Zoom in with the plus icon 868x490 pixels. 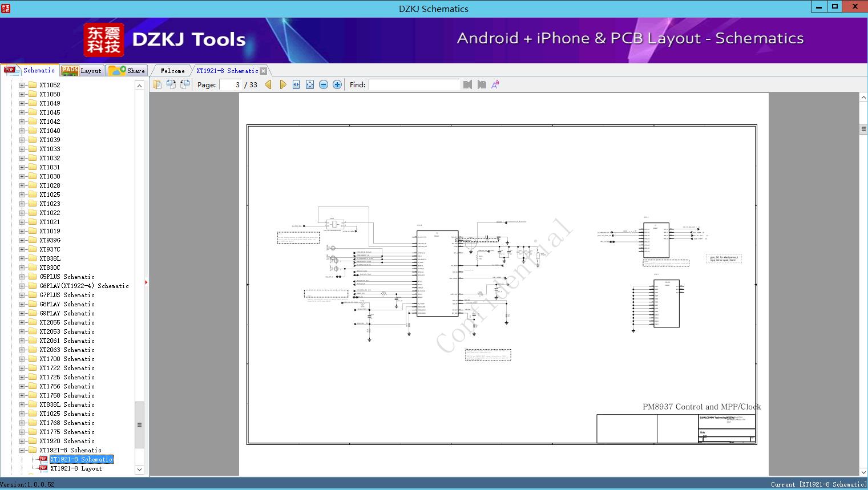[337, 84]
